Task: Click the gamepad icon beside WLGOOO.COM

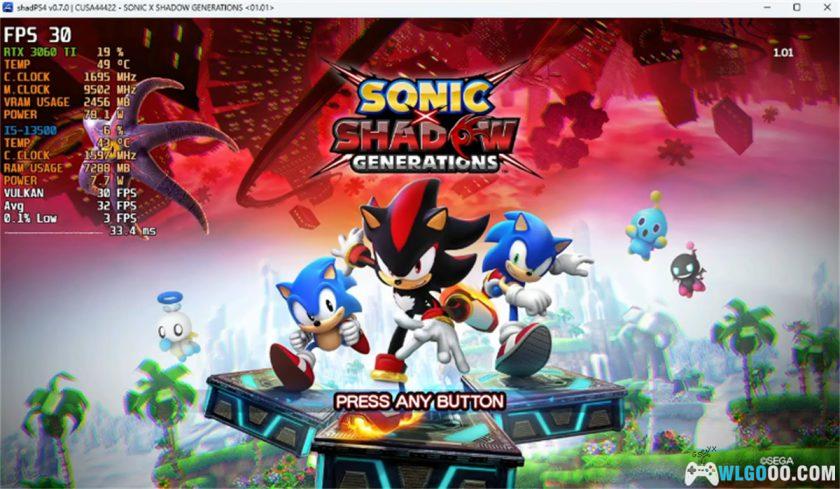Action: pos(701,473)
